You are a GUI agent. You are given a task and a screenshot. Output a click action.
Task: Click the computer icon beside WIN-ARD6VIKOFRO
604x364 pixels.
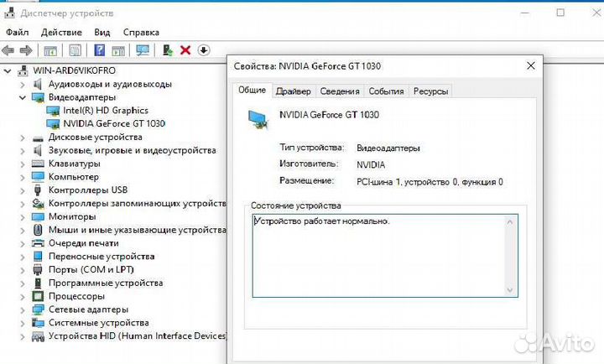(23, 70)
